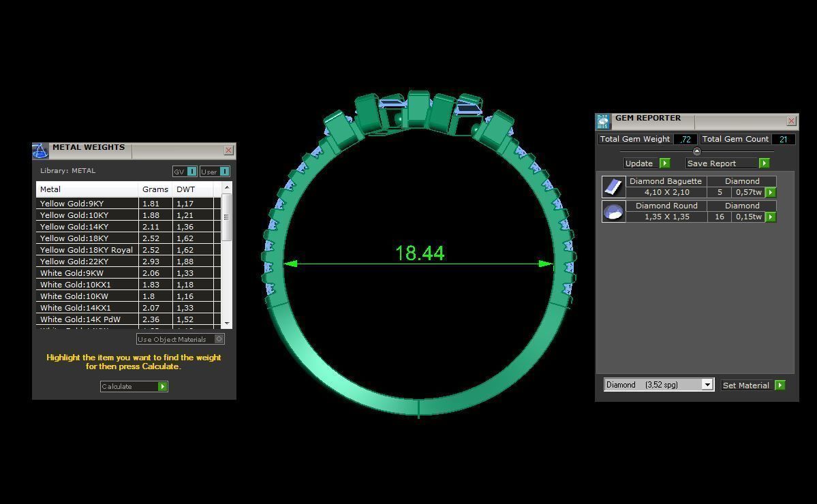
Task: Click scroll up arrow in metal list
Action: [227, 187]
